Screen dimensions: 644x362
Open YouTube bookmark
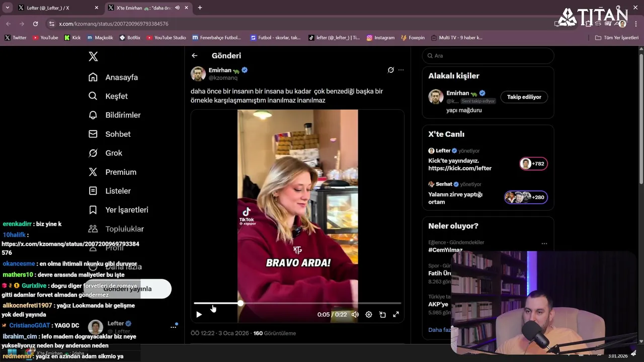45,38
